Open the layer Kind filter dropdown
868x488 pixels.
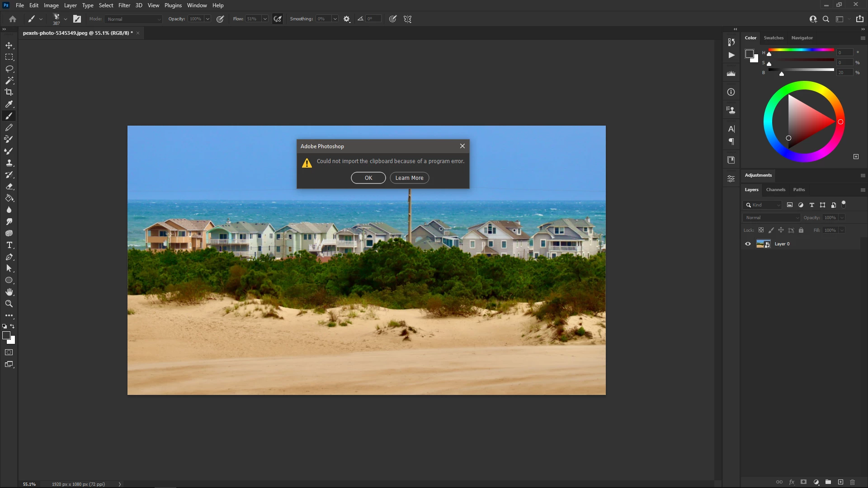coord(763,205)
